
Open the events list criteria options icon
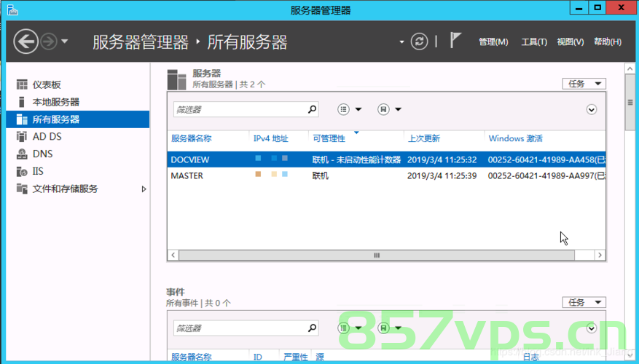pos(343,328)
